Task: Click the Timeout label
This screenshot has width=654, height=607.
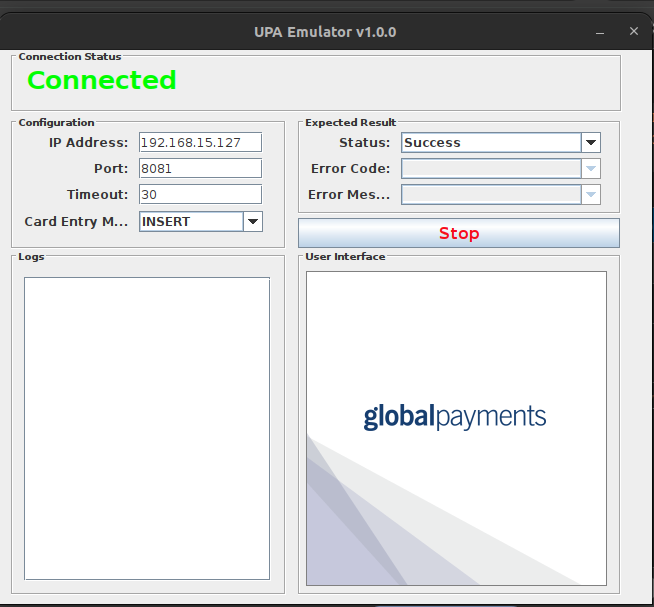Action: click(98, 194)
